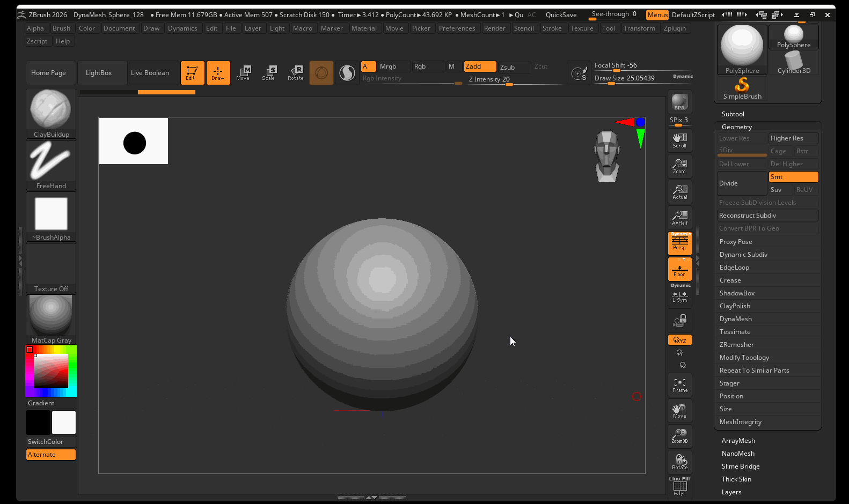Select the Scale transform tool icon

click(268, 73)
